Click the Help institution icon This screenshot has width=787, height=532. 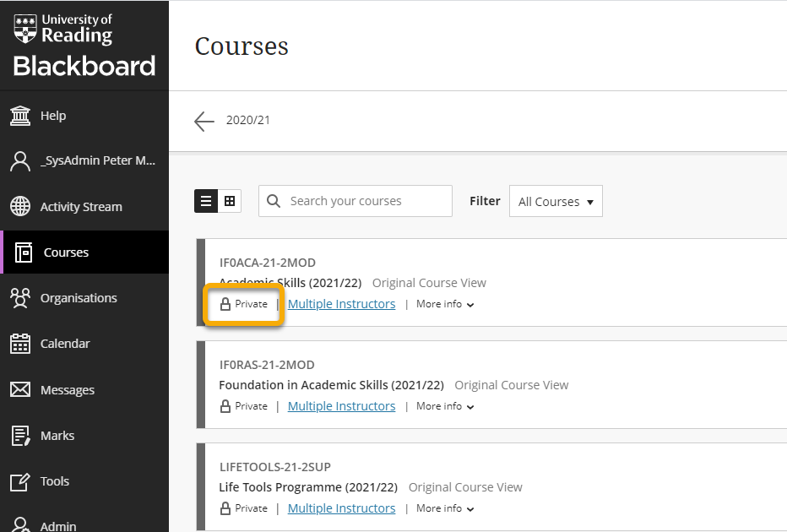click(x=20, y=116)
